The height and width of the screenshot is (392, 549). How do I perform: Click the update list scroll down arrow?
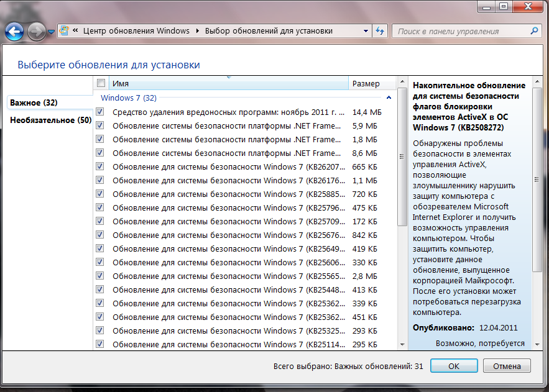402,345
